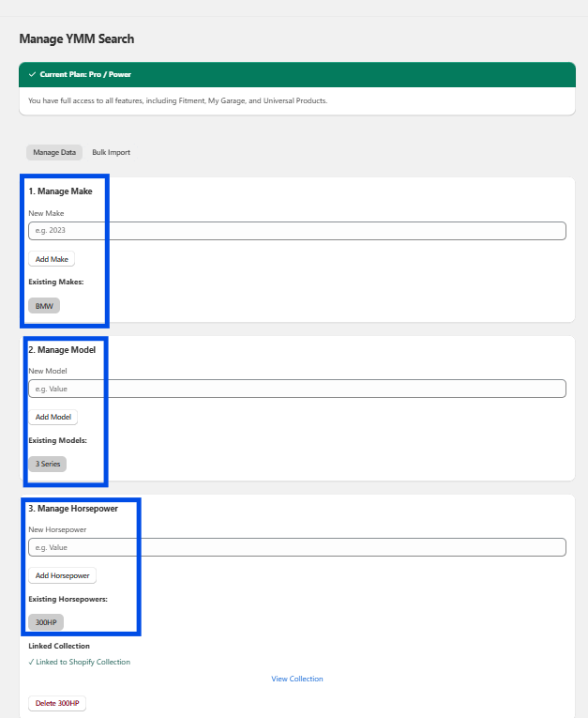The image size is (588, 718).
Task: Click into the New Model text field
Action: coord(297,389)
